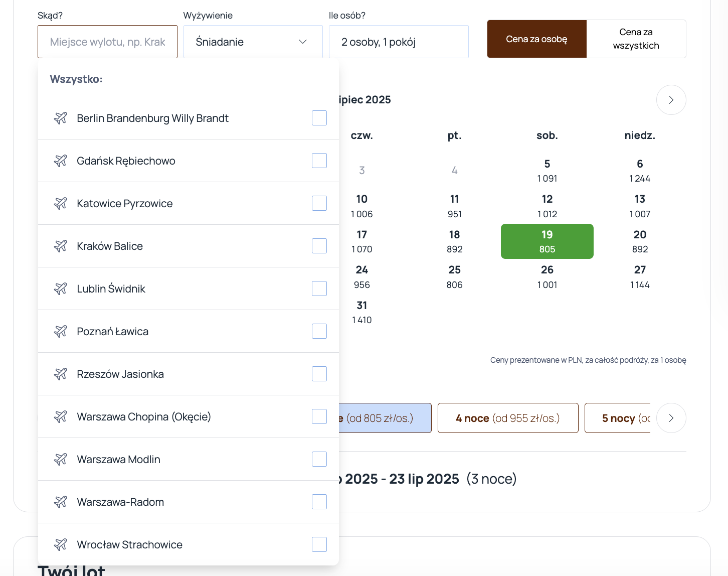Choose Sunday 20 priced 892

click(x=640, y=241)
